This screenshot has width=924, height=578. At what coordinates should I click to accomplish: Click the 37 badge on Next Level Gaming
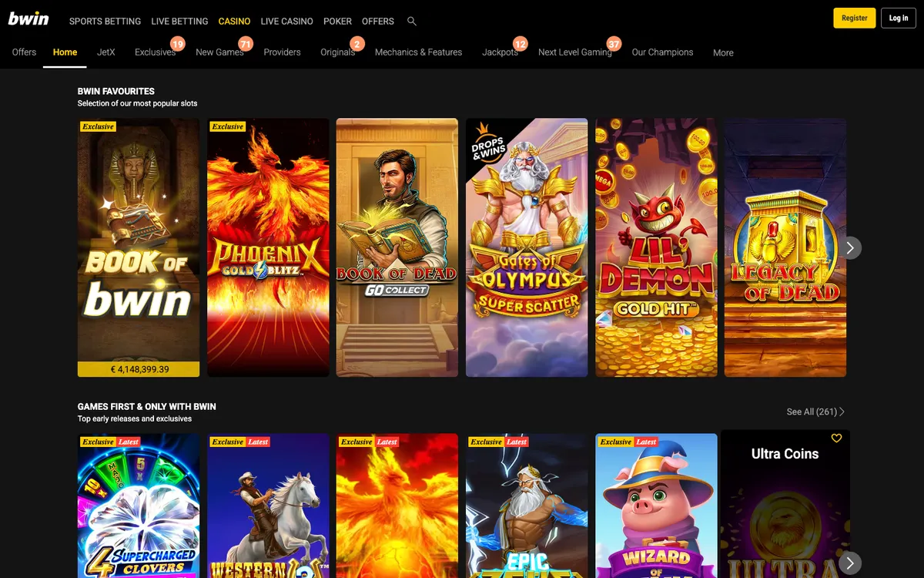[614, 45]
